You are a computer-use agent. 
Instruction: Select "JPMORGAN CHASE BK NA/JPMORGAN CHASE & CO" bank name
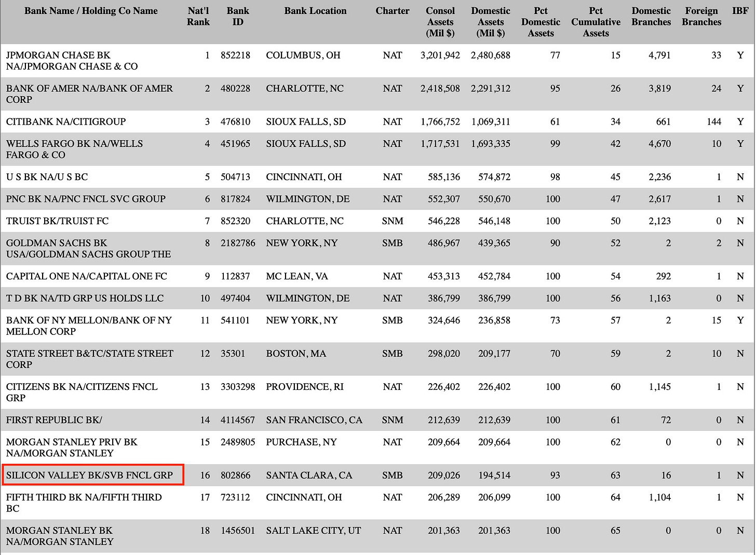[72, 61]
